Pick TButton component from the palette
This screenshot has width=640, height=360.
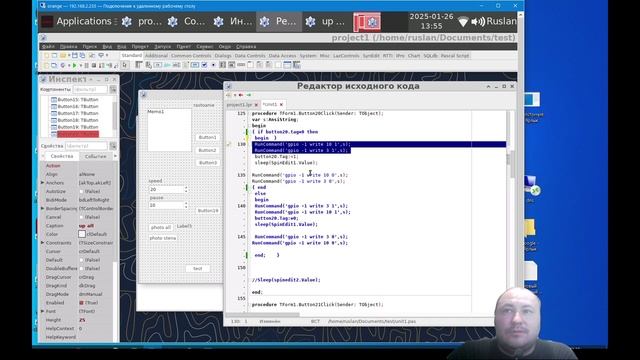158,65
